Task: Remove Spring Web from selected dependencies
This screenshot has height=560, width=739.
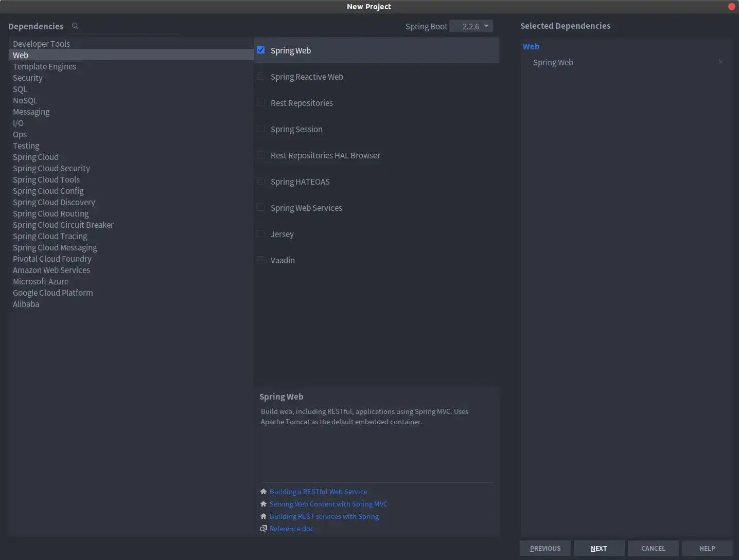Action: click(720, 62)
